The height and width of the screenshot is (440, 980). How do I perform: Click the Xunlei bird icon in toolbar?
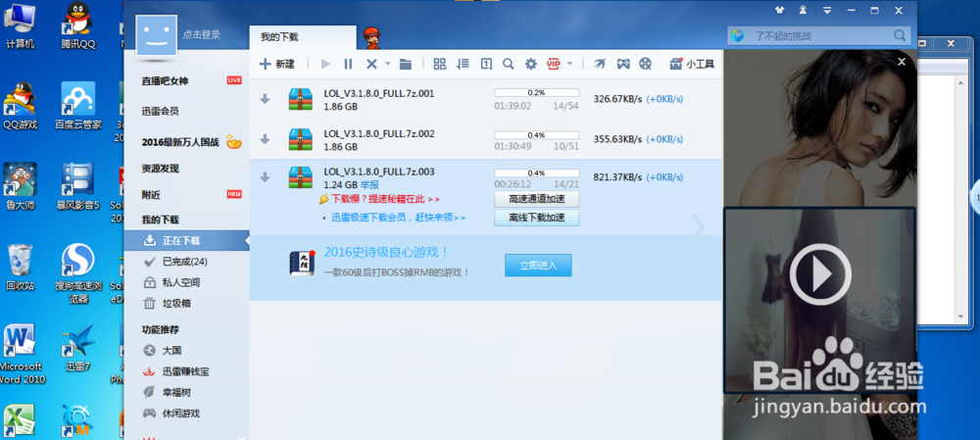tap(600, 64)
